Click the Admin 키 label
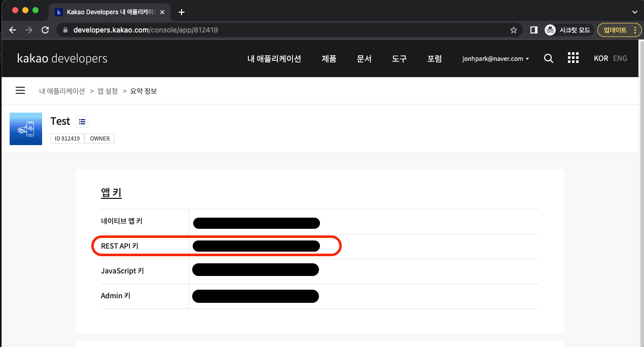644x347 pixels. tap(116, 296)
